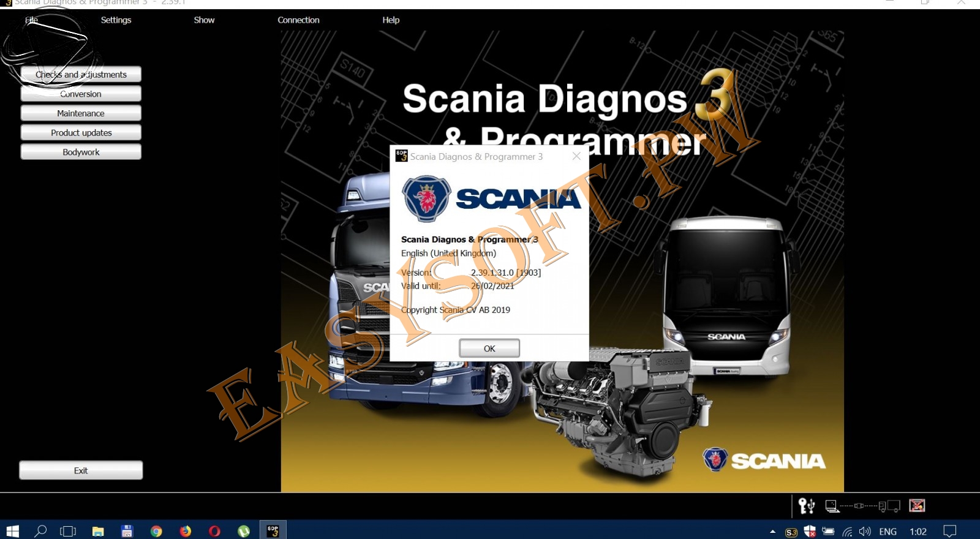Click Copyright Scania CV AB 2019 text
Image resolution: width=980 pixels, height=539 pixels.
point(456,310)
